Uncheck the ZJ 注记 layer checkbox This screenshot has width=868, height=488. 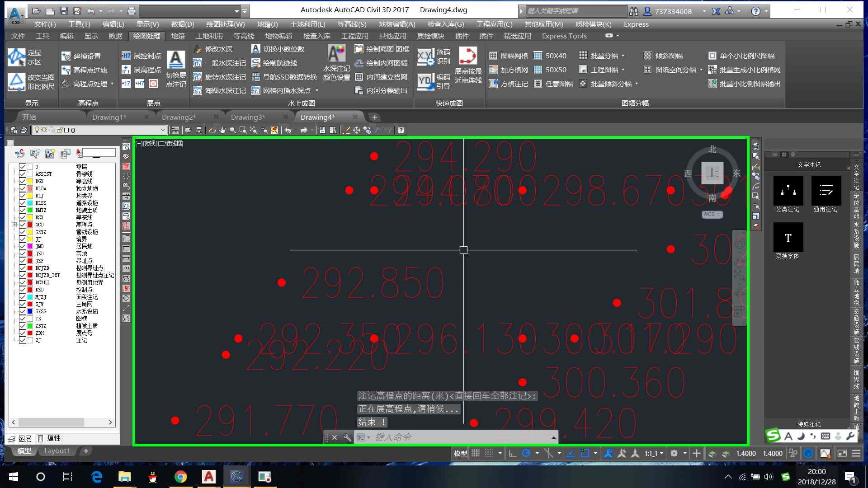(x=22, y=340)
